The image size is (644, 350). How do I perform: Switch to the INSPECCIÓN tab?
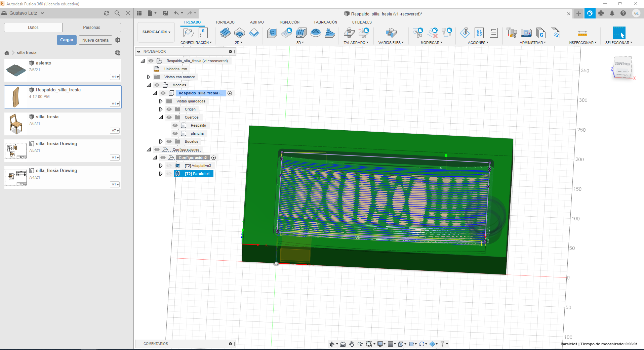click(x=289, y=22)
